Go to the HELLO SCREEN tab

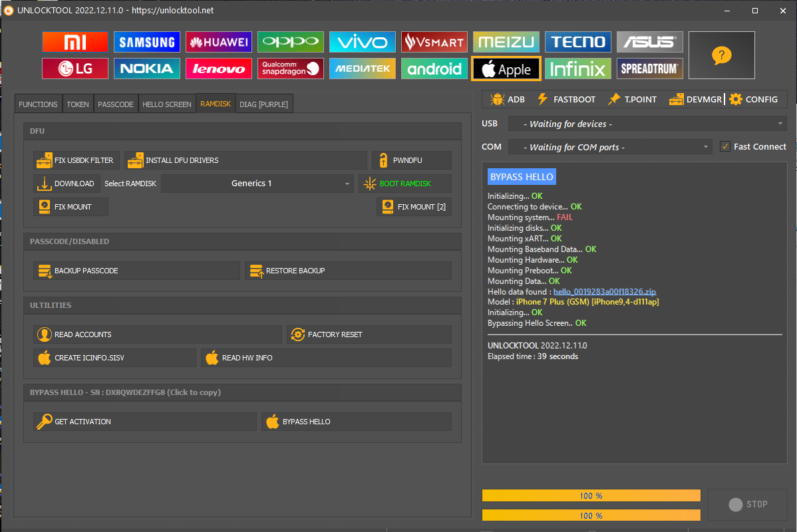(167, 104)
